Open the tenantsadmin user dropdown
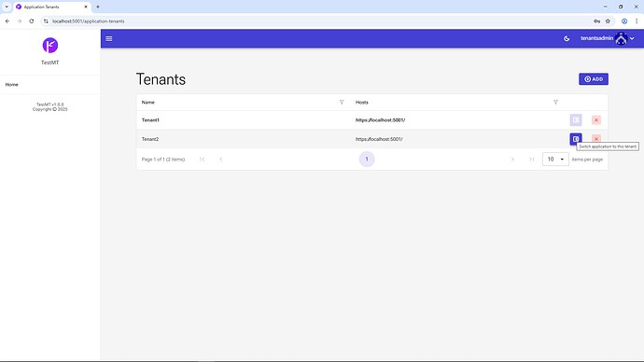The width and height of the screenshot is (644, 362). click(607, 38)
